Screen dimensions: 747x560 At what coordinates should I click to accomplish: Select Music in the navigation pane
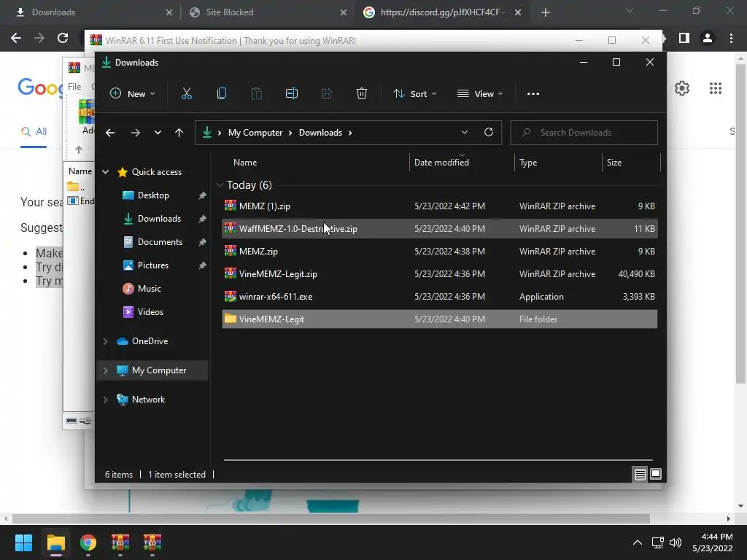(x=149, y=289)
